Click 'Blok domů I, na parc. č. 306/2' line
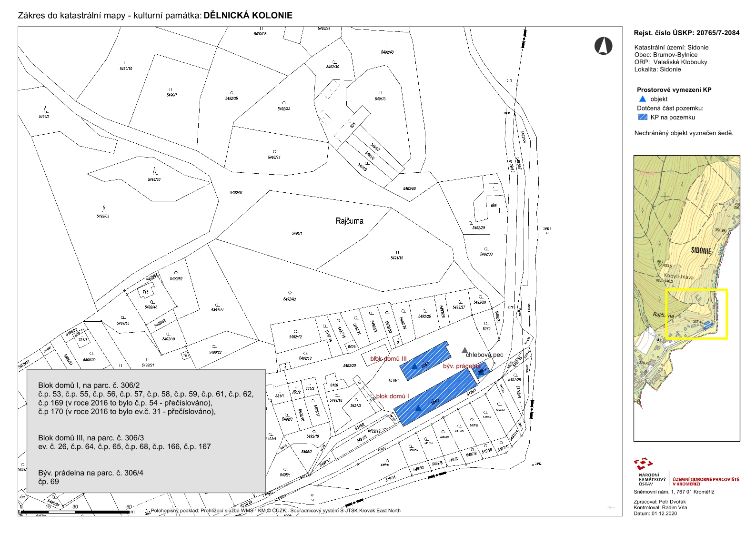 [89, 386]
